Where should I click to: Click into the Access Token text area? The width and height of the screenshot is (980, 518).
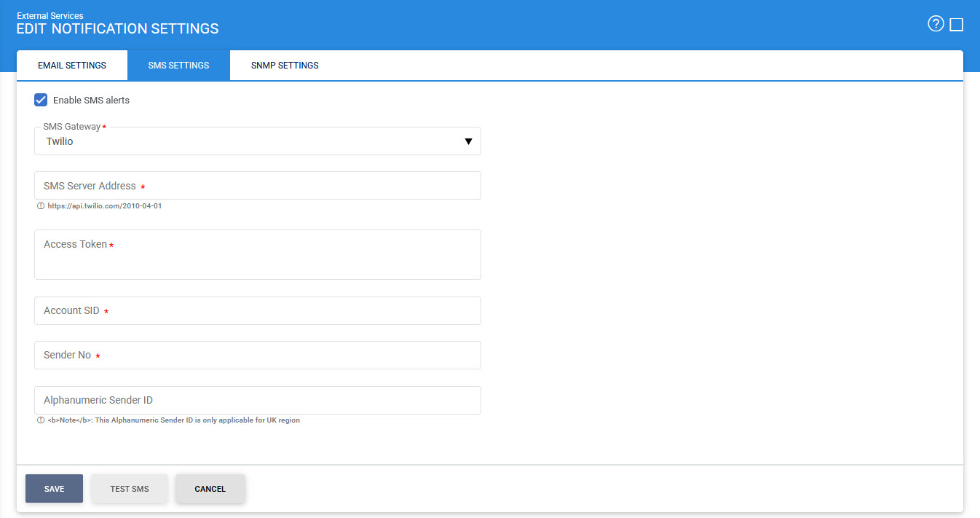pyautogui.click(x=258, y=255)
